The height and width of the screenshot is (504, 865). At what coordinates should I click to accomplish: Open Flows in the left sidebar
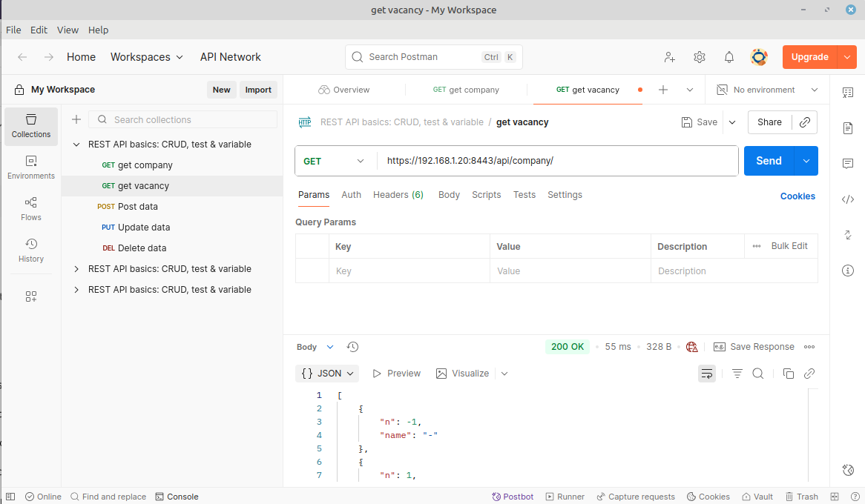click(31, 208)
